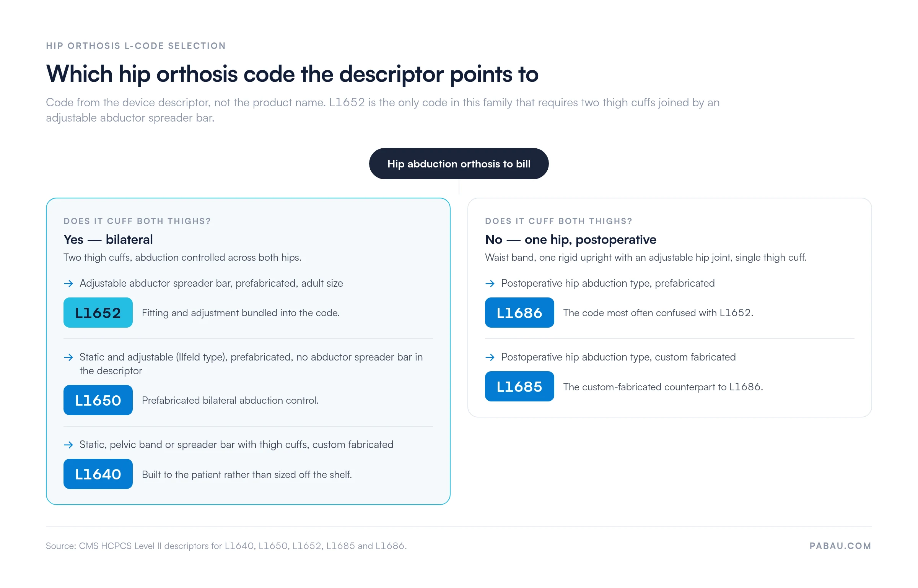Select the L1650 code badge
The image size is (918, 588).
point(98,400)
